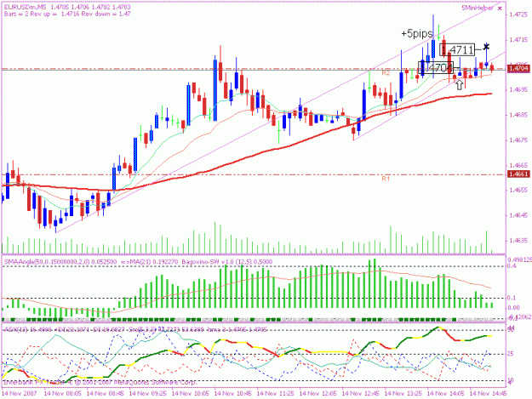Click the 1.4661 R1 price tag

[x=518, y=174]
